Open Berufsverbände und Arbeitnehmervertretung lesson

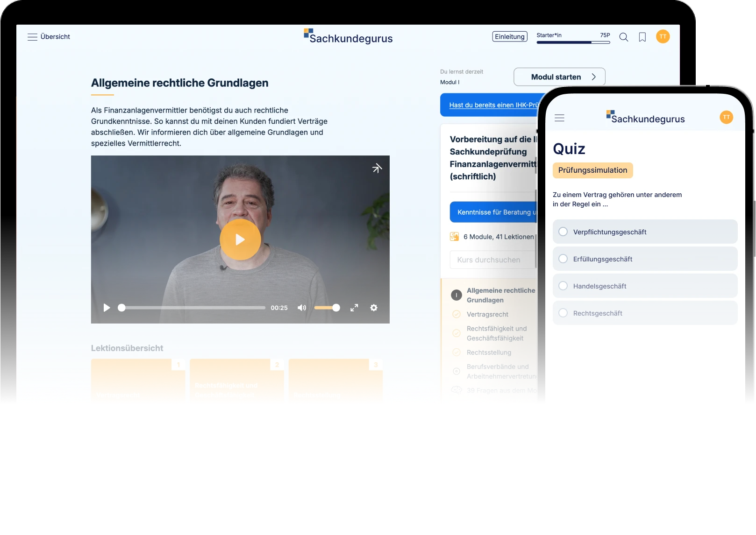502,371
